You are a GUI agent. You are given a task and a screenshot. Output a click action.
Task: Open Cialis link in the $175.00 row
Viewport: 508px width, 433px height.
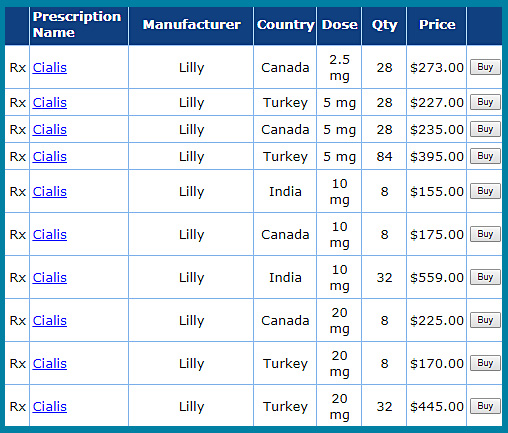(50, 235)
